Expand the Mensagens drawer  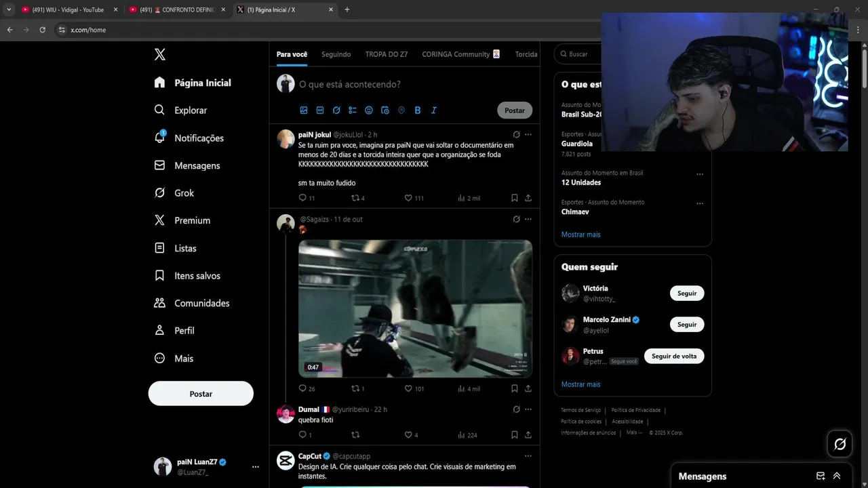pos(837,476)
